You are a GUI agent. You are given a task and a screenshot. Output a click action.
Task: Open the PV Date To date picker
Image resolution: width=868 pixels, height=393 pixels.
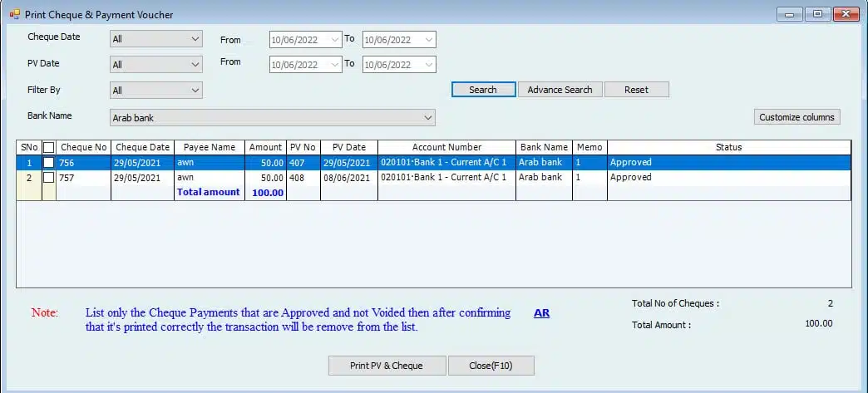pyautogui.click(x=399, y=65)
